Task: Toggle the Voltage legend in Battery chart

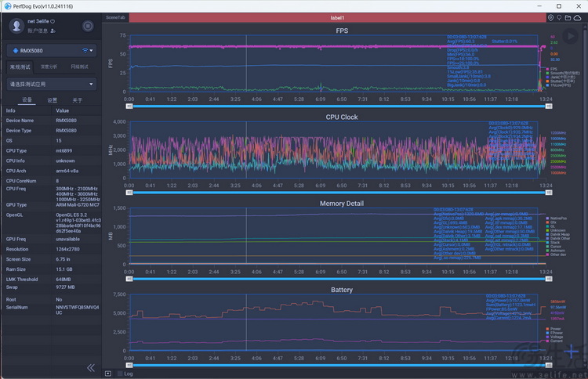Action: point(554,337)
